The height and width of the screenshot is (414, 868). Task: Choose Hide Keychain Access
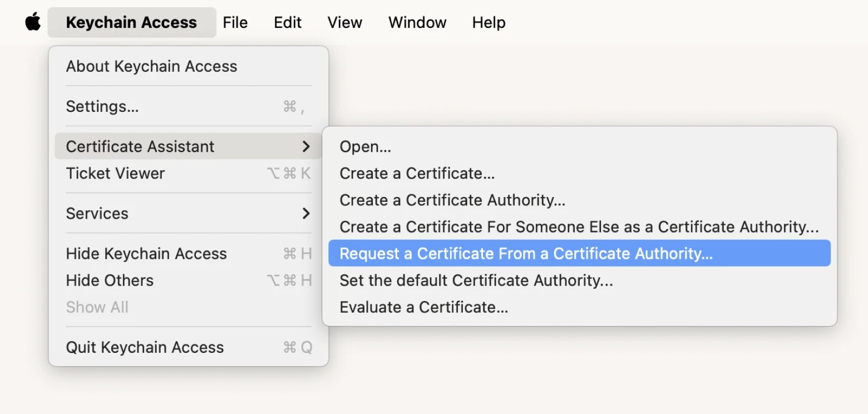point(189,253)
